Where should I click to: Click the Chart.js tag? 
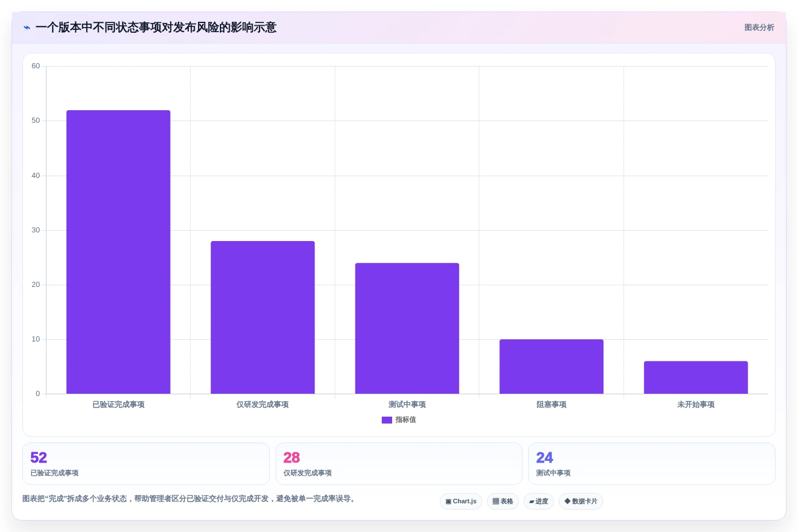click(461, 502)
